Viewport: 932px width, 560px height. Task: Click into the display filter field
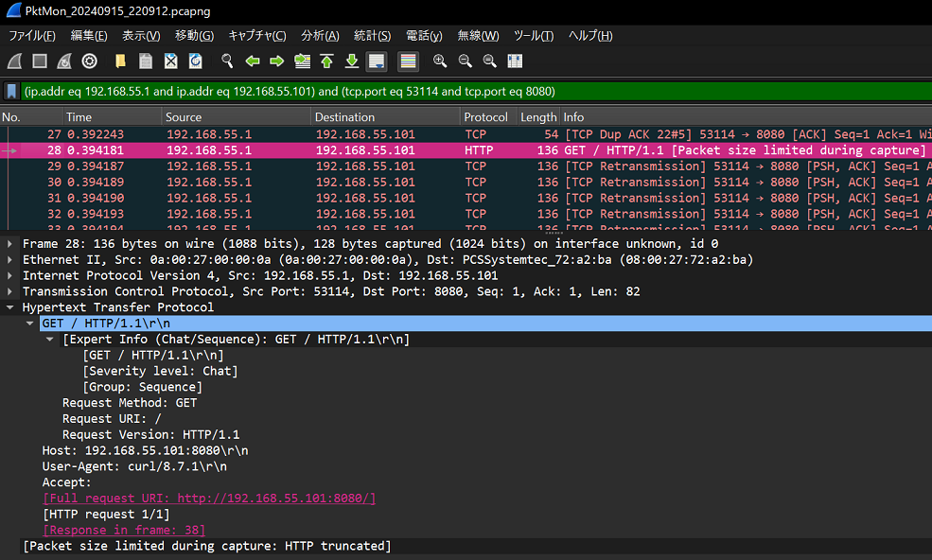[x=476, y=92]
